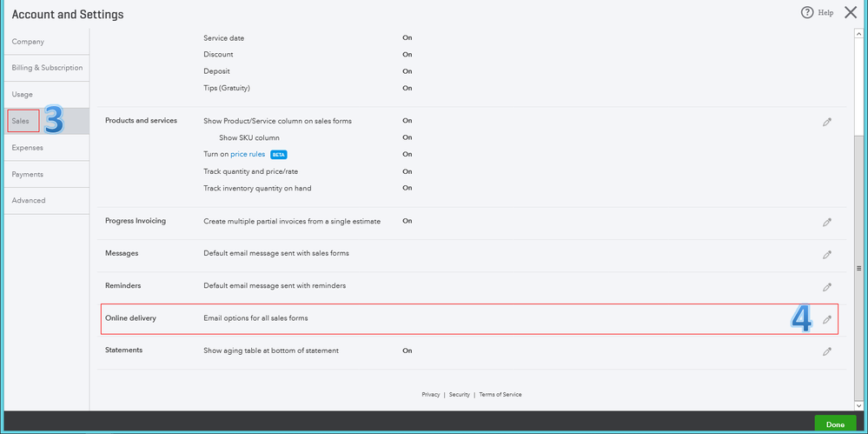This screenshot has height=434, width=868.
Task: Select the Usage tab
Action: click(x=23, y=94)
